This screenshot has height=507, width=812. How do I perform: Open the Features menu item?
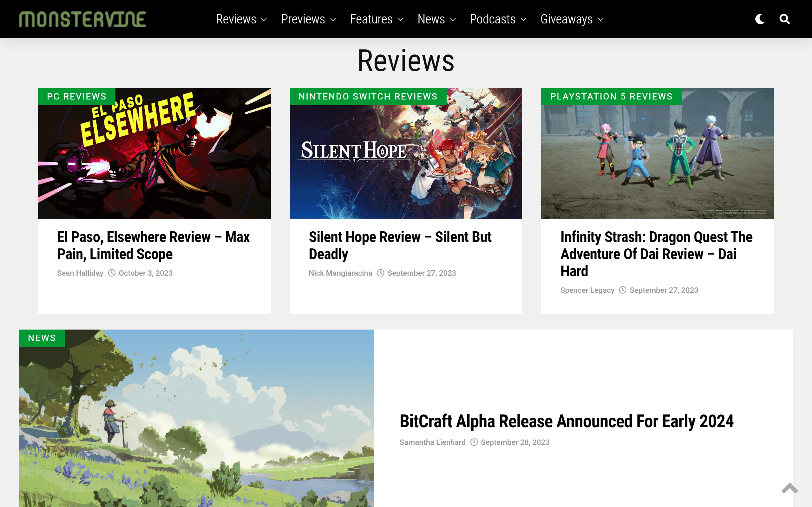click(371, 19)
